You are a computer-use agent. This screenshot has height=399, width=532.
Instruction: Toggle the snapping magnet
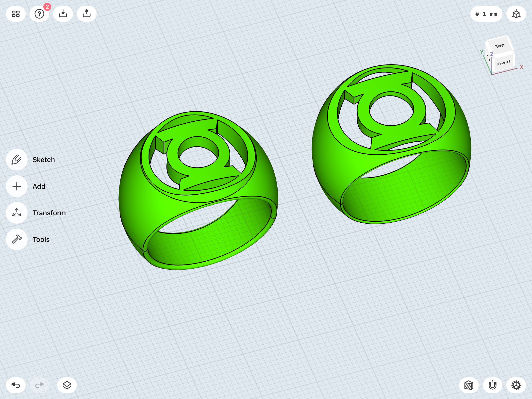point(493,385)
